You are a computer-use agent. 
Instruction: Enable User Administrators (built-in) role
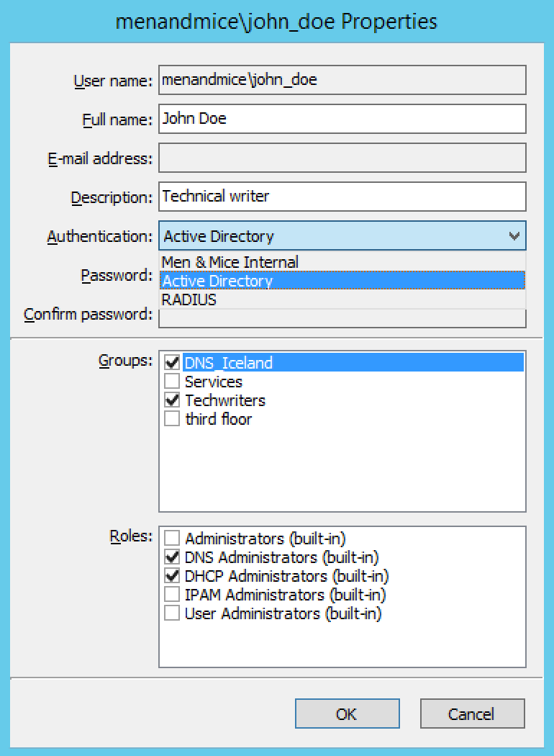coord(172,613)
